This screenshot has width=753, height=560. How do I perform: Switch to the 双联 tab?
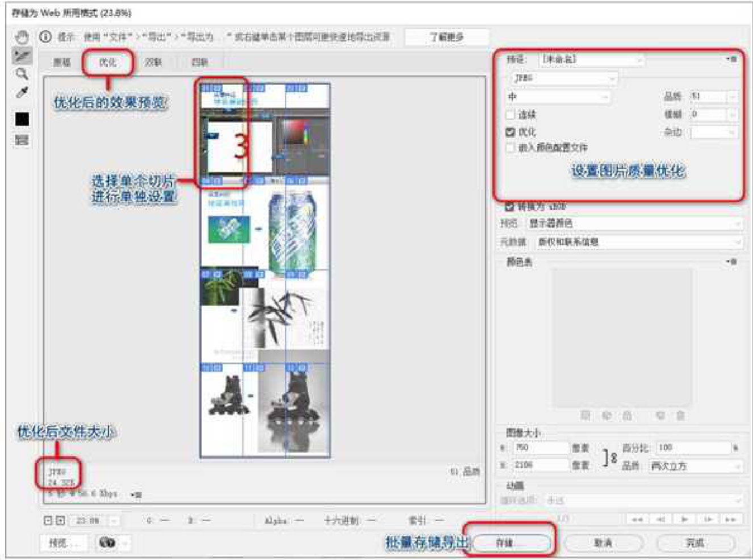coord(153,62)
